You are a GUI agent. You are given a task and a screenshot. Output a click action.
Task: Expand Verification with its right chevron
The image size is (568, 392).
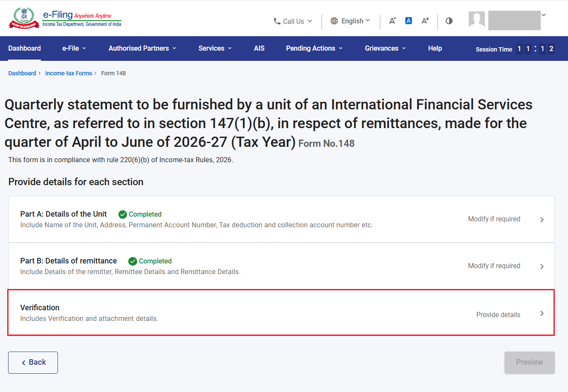(x=542, y=313)
